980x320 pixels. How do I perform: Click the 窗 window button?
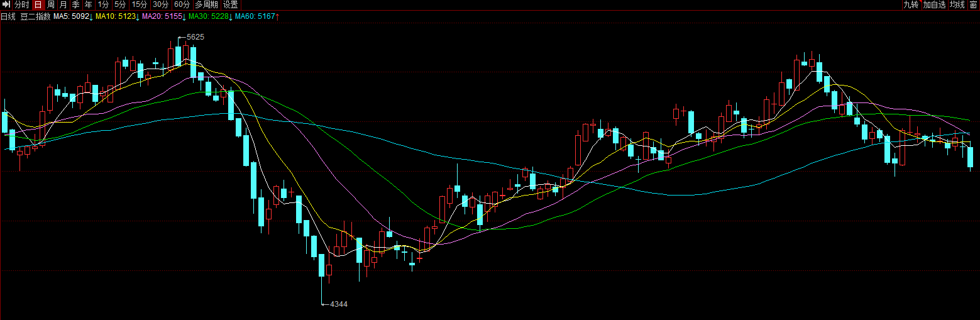tap(973, 4)
